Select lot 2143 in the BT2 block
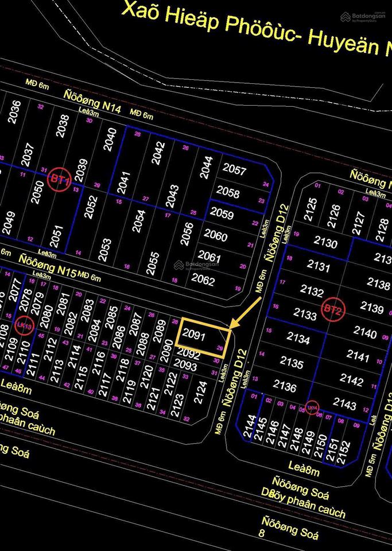The height and width of the screenshot is (551, 392). click(344, 403)
